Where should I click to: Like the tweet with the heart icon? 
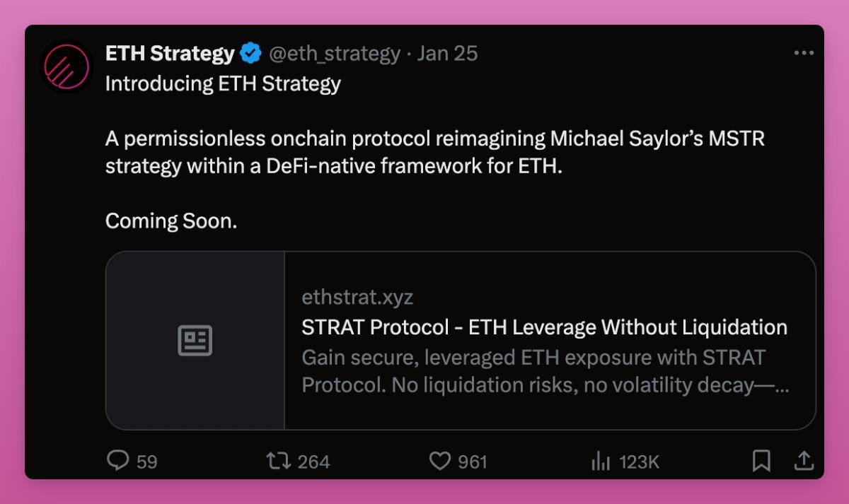tap(440, 462)
